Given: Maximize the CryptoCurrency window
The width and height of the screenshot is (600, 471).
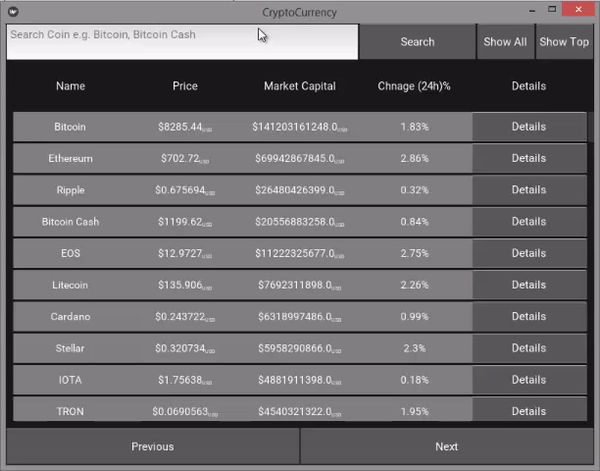Looking at the screenshot, I should [552, 9].
